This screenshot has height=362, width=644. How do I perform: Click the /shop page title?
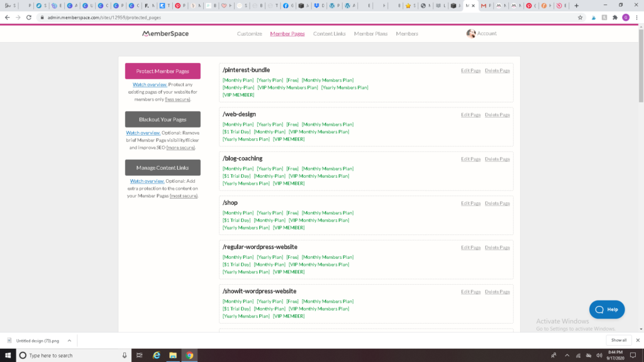230,203
